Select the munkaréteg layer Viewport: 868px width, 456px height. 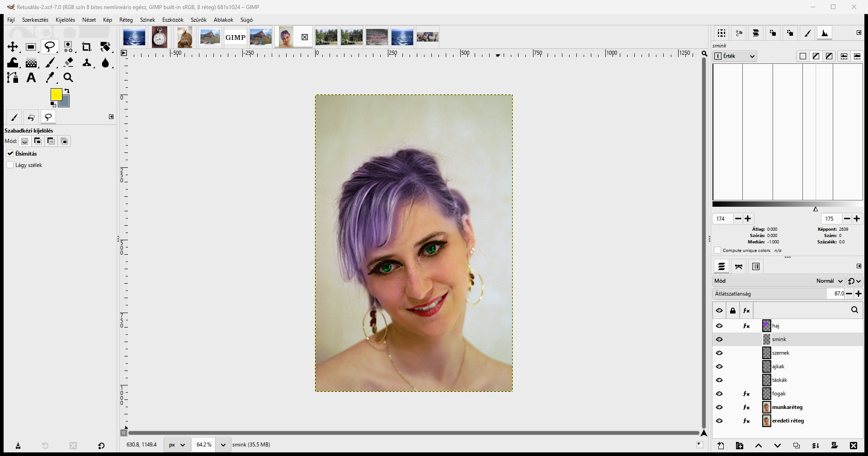pyautogui.click(x=788, y=407)
